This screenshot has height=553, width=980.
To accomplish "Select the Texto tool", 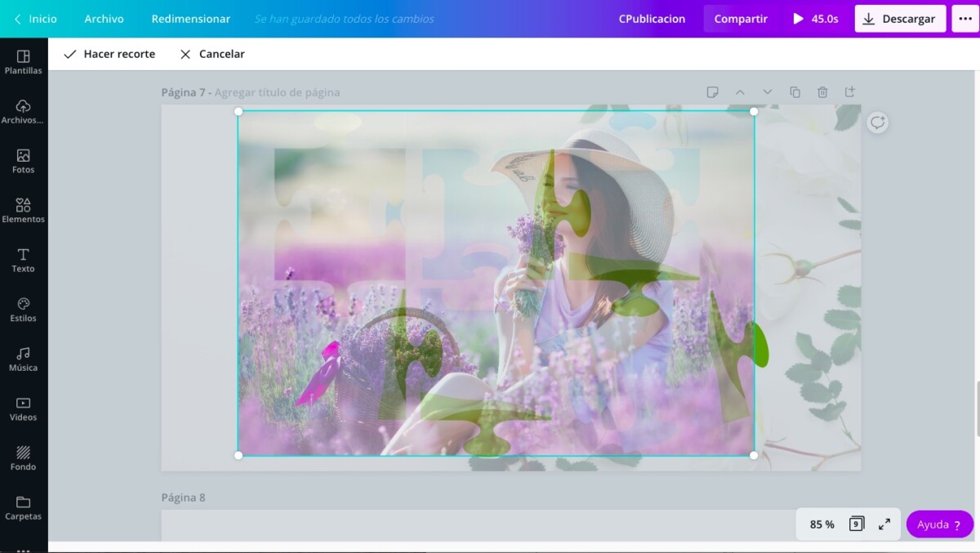I will 23,260.
